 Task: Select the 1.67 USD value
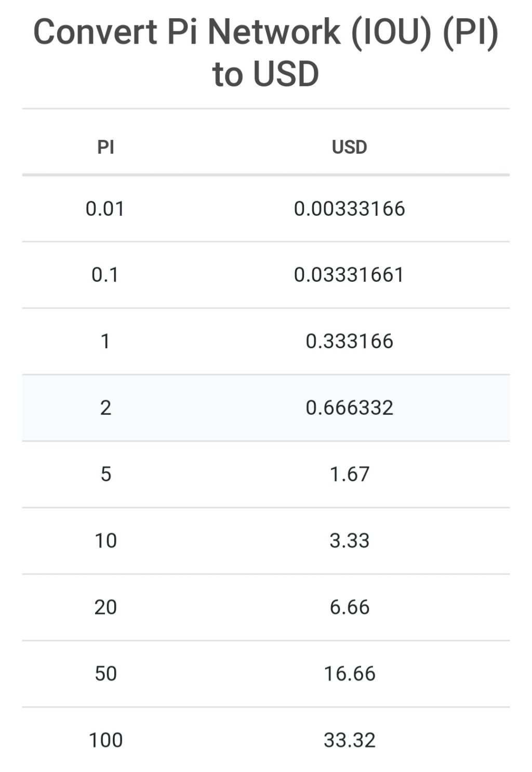[349, 474]
